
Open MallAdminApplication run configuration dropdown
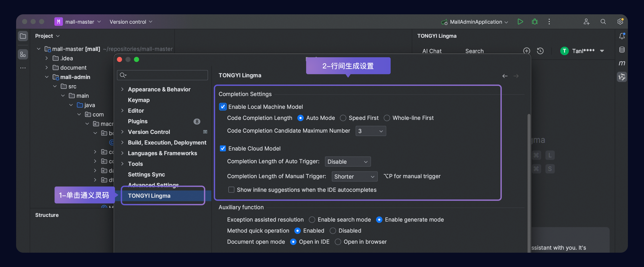(506, 22)
